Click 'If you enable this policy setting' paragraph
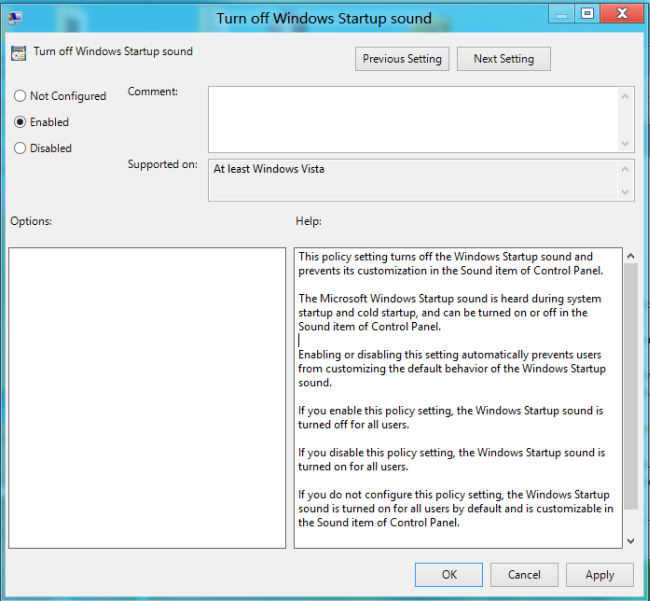 (451, 418)
